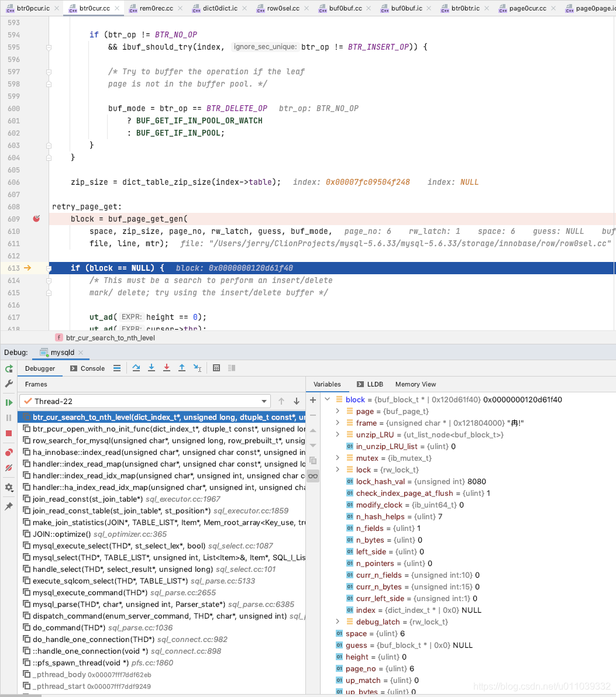Click the Step Out icon
This screenshot has width=616, height=697.
(182, 368)
